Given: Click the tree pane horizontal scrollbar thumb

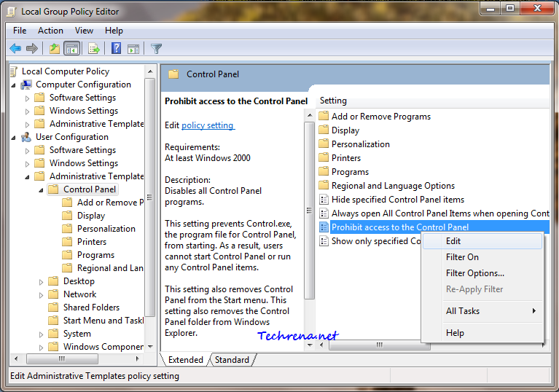Looking at the screenshot, I should (62, 358).
